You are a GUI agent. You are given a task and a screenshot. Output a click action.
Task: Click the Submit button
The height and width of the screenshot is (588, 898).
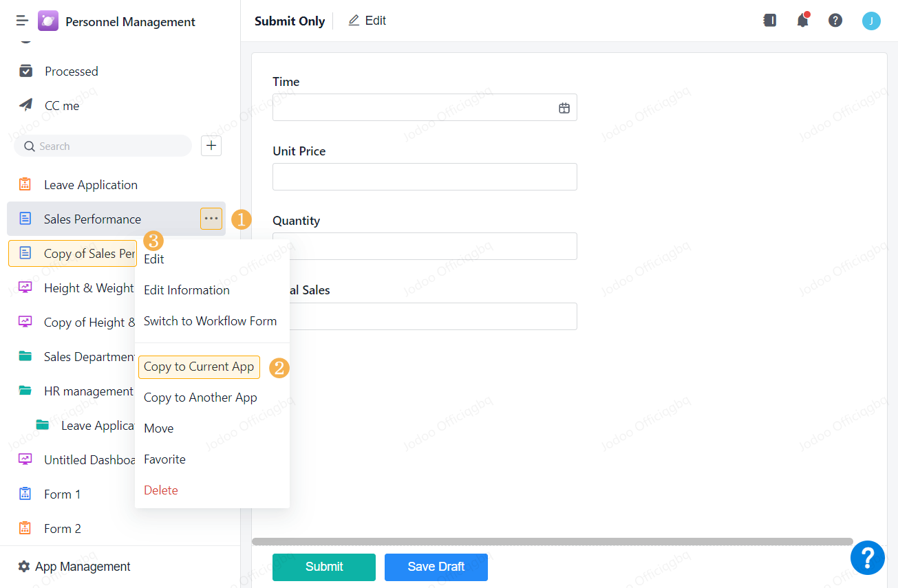[x=323, y=567]
